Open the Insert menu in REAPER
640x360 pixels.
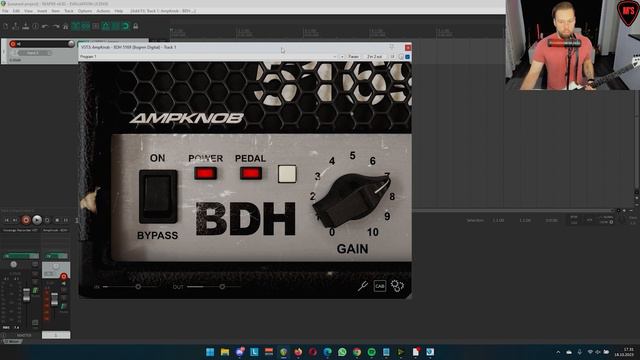(42, 11)
